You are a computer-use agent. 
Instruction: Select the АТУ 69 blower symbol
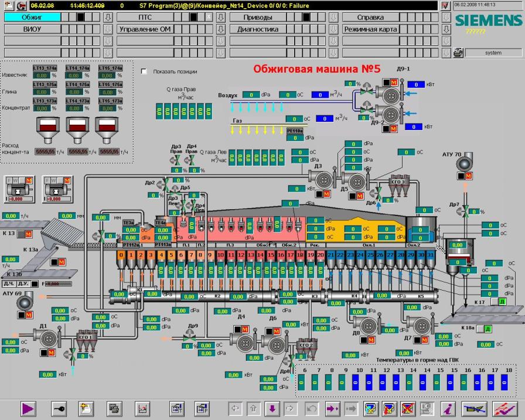pos(25,302)
